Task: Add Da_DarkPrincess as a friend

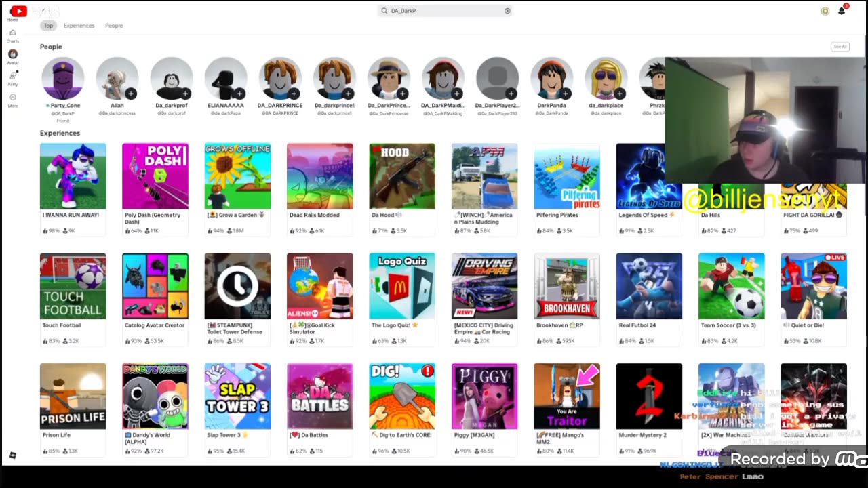Action: point(402,94)
